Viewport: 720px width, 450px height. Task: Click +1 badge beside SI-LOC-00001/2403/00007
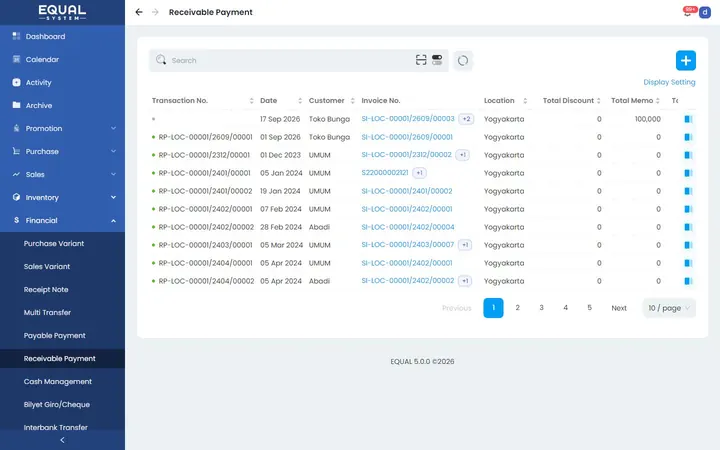tap(465, 245)
